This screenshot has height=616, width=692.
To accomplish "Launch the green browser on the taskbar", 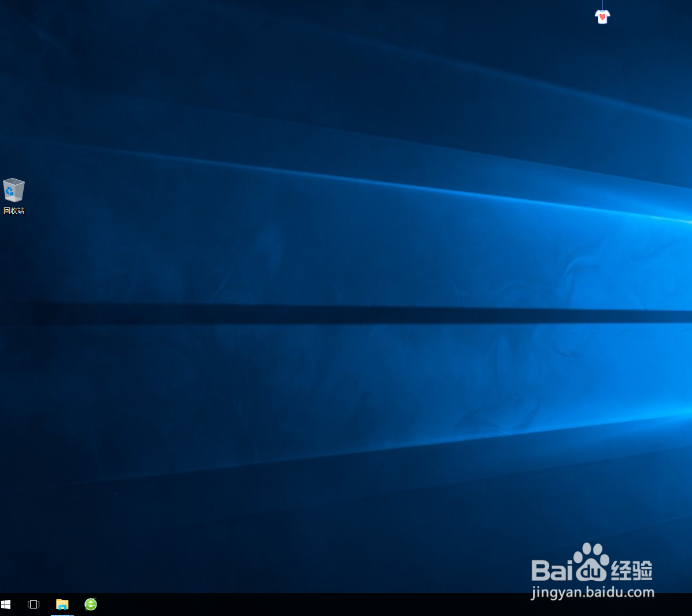I will [90, 604].
